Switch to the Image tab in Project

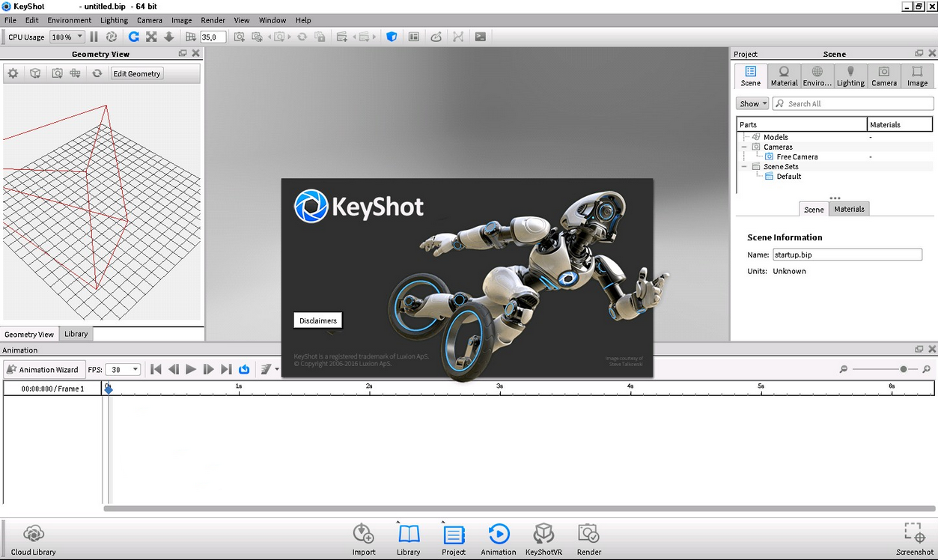point(917,76)
